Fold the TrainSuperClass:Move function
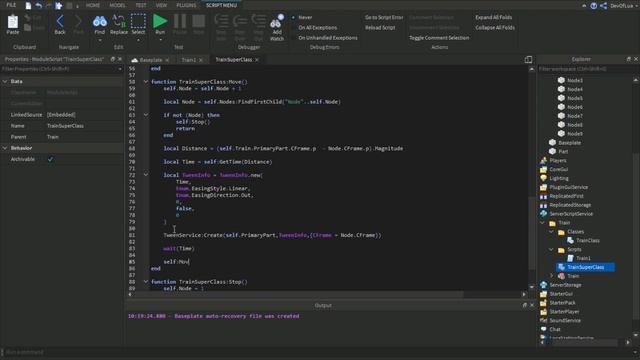 coord(146,82)
